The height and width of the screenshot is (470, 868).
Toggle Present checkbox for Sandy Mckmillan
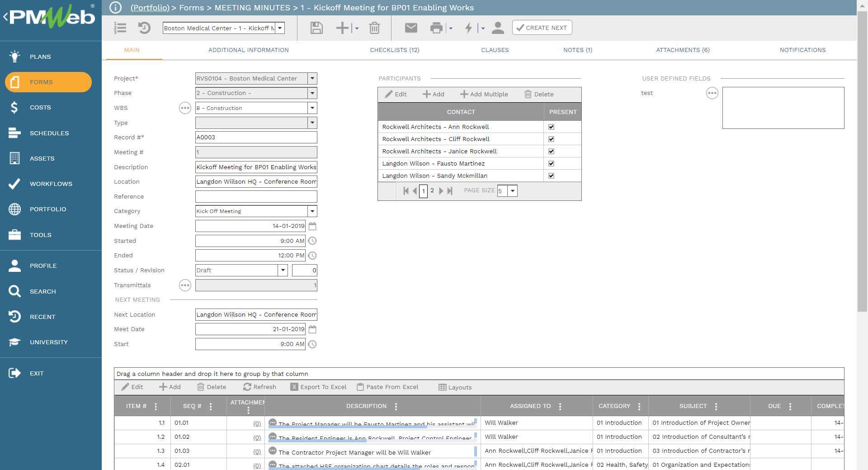pos(551,176)
